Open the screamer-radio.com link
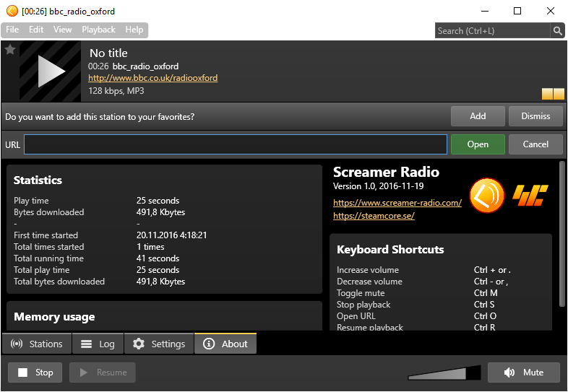The image size is (568, 392). pyautogui.click(x=397, y=203)
